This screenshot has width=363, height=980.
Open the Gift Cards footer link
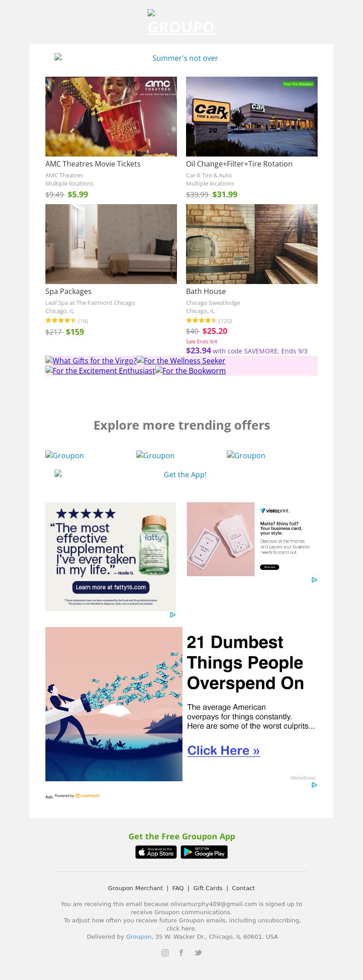[x=208, y=888]
